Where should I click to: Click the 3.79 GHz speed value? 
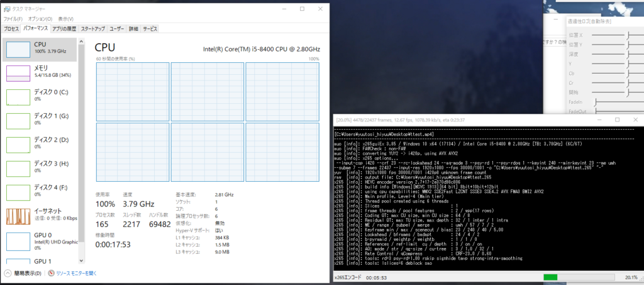click(138, 204)
